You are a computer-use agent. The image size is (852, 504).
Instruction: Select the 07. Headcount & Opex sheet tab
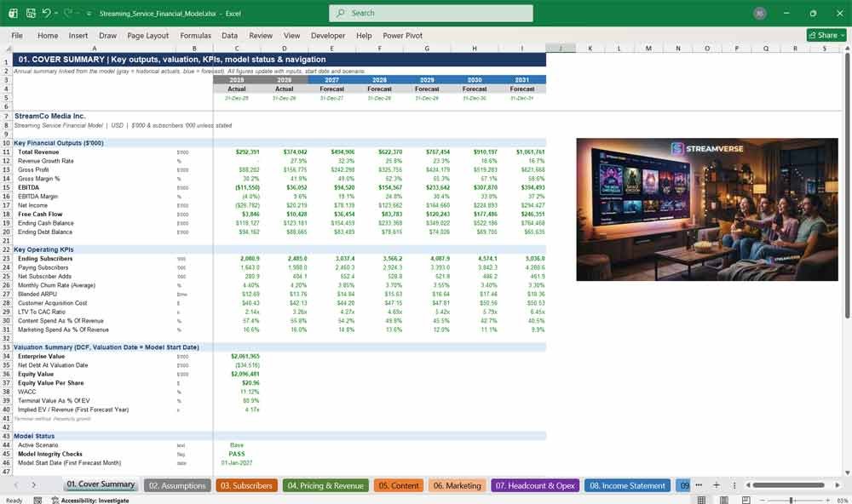coord(535,485)
